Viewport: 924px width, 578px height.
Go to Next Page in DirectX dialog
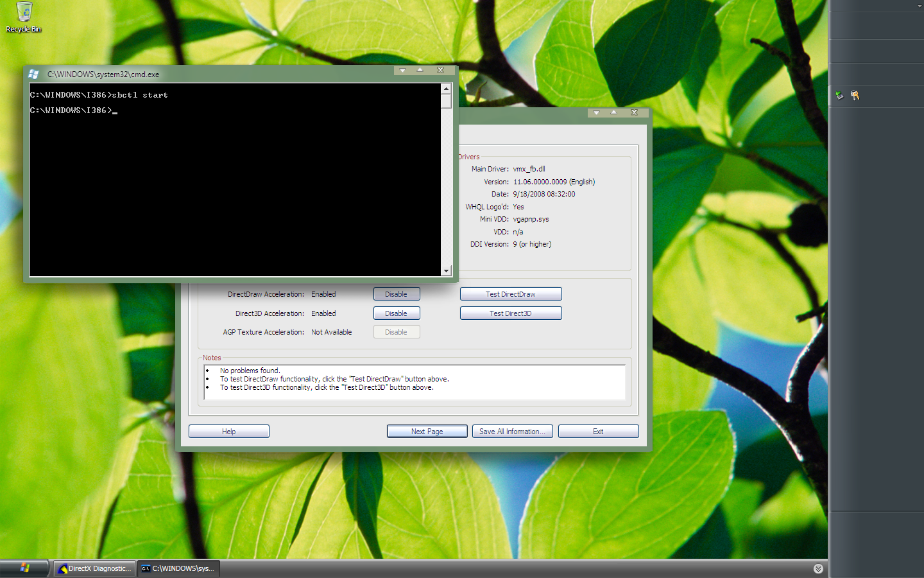(x=427, y=432)
